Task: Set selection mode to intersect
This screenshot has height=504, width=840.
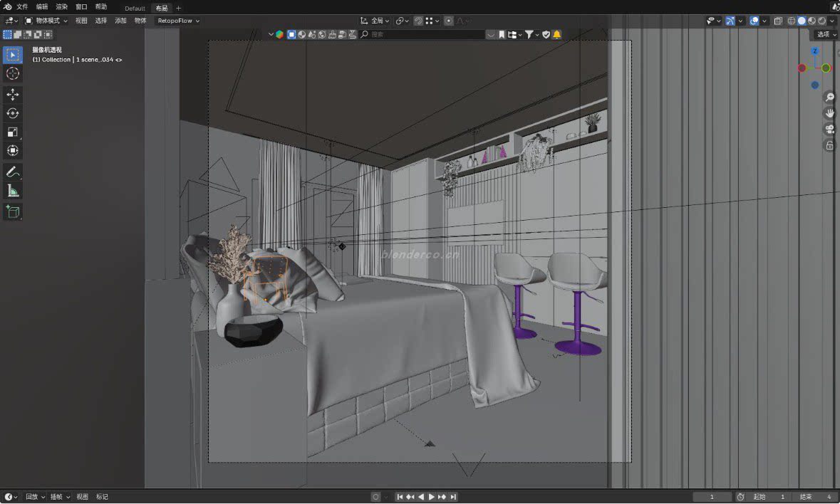Action: point(48,34)
